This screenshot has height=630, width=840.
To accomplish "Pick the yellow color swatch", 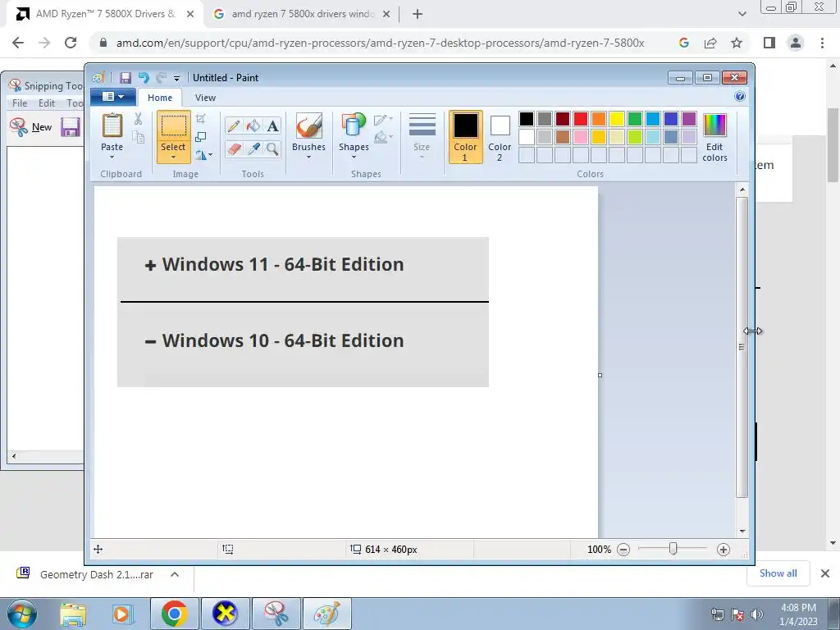I will point(617,118).
